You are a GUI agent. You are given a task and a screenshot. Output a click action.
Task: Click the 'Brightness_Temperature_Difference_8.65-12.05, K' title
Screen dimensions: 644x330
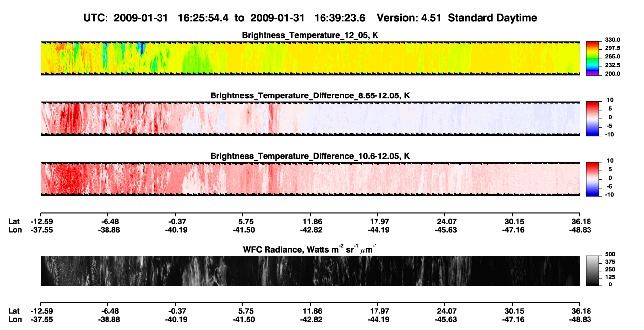click(x=310, y=95)
